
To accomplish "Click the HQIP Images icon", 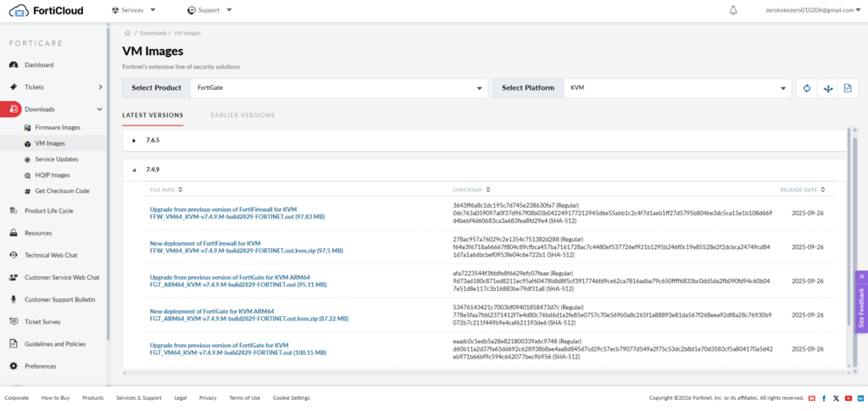I will click(x=28, y=175).
